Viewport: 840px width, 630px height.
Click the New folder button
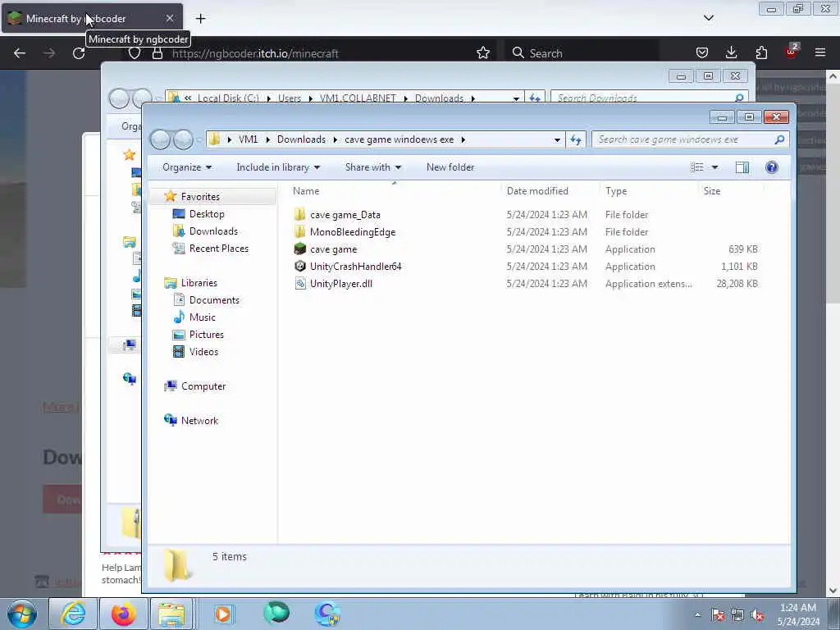[450, 167]
